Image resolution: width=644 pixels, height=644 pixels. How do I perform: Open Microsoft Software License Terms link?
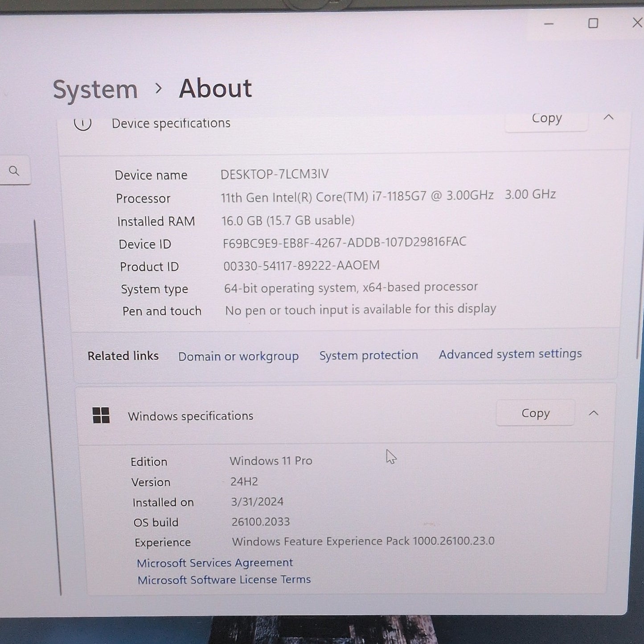(224, 580)
